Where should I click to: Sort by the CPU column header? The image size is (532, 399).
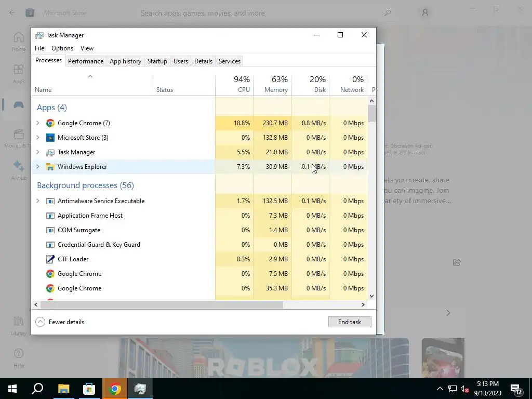[x=234, y=85]
